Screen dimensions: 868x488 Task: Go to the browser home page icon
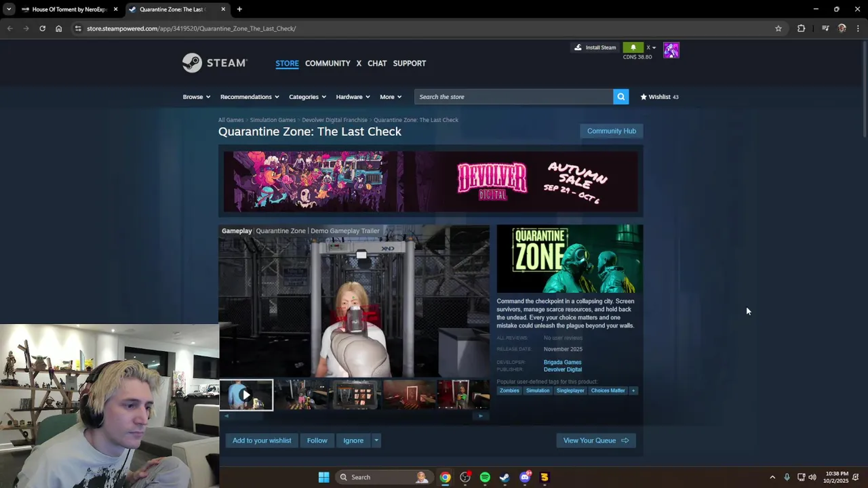58,28
